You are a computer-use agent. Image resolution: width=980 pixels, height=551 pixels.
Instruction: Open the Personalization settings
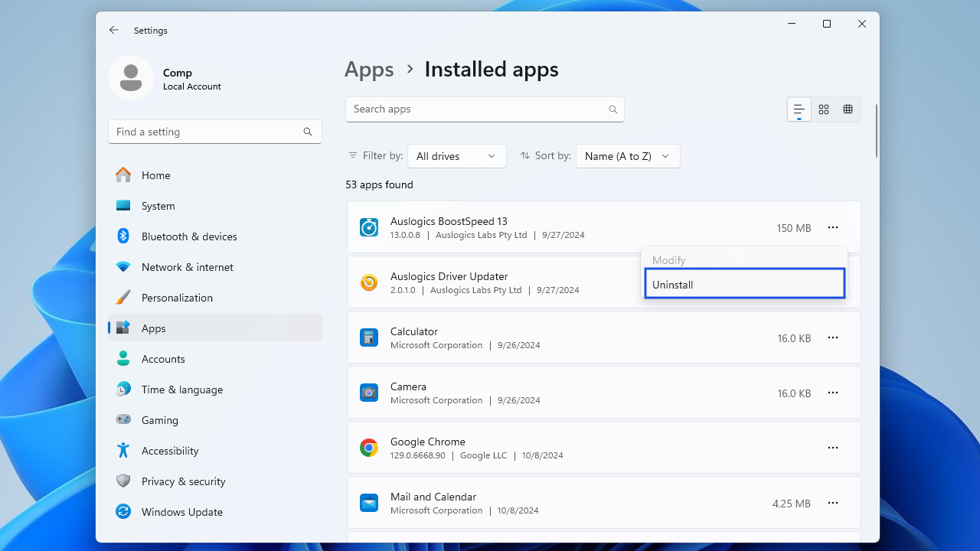coord(215,298)
